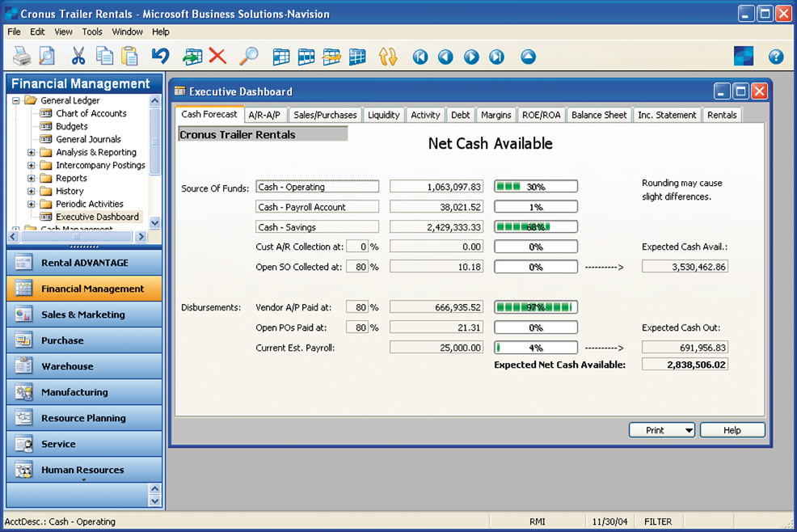Click the Table Filter icon
Viewport: 797px width, 532px height.
tap(306, 57)
